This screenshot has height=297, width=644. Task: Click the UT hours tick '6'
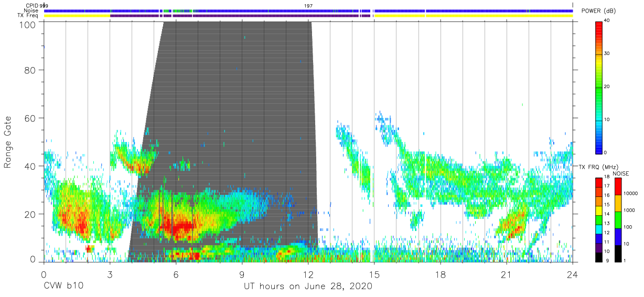[x=176, y=274]
